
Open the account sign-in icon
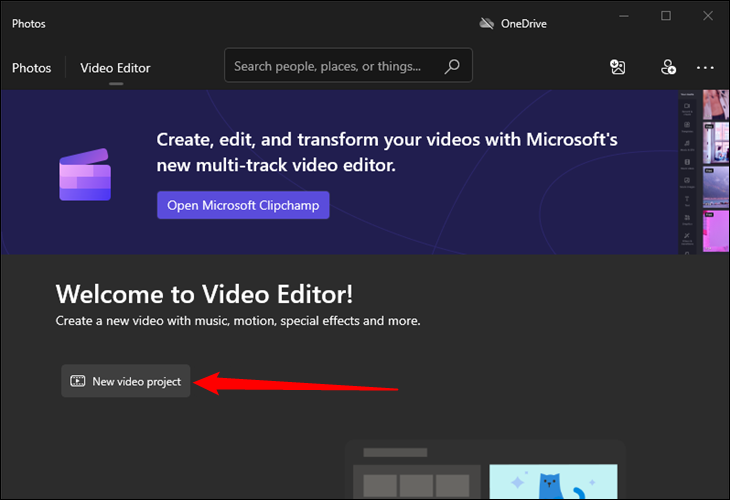click(x=668, y=67)
